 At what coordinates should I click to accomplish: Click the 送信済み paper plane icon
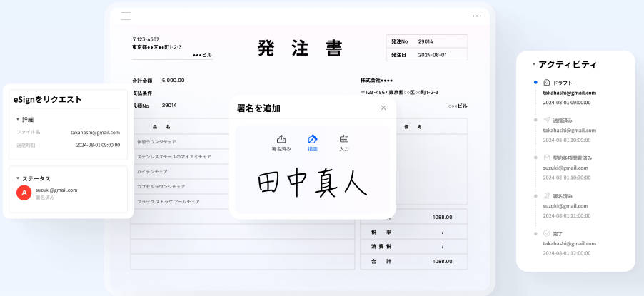546,121
